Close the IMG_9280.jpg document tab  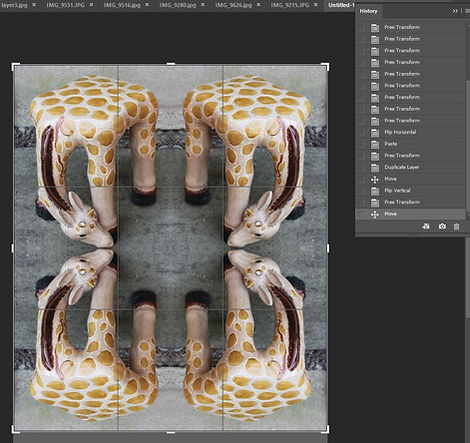tap(203, 5)
